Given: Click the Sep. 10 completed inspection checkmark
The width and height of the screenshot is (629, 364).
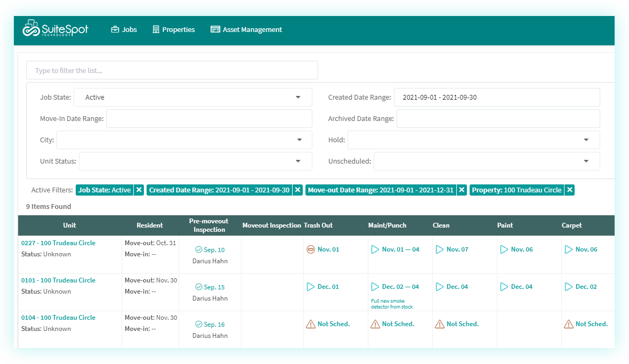Looking at the screenshot, I should pyautogui.click(x=199, y=250).
